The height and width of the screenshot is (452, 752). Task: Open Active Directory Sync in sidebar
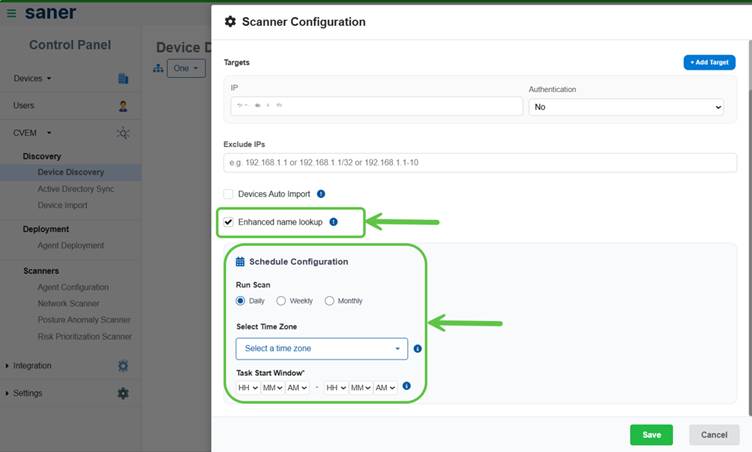point(76,189)
